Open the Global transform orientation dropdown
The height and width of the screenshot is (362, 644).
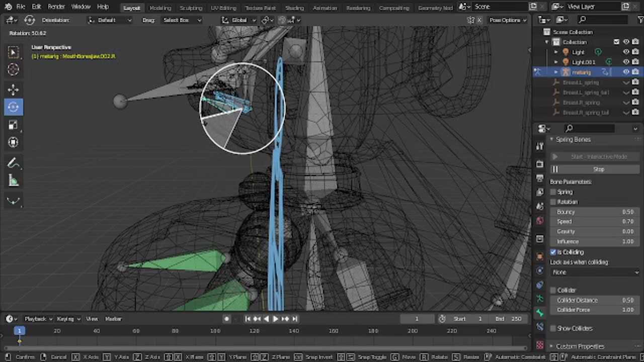pyautogui.click(x=239, y=20)
